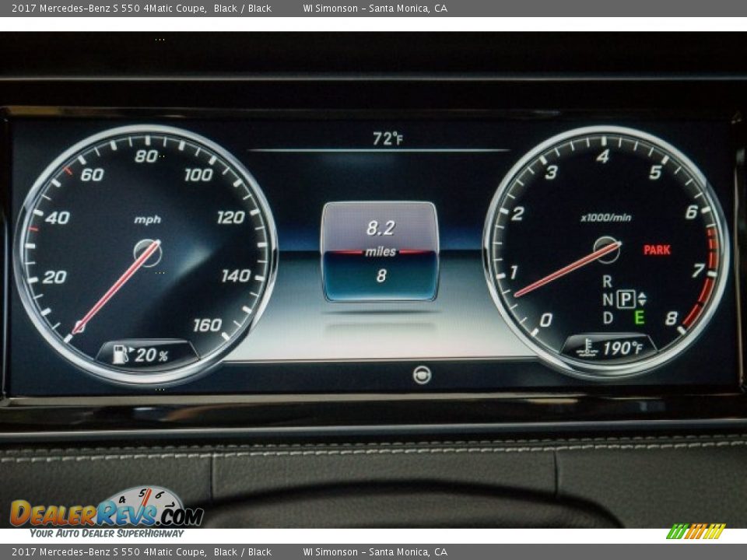Click the 72°F outside temperature reading
Screen dimensions: 747x560
point(387,138)
